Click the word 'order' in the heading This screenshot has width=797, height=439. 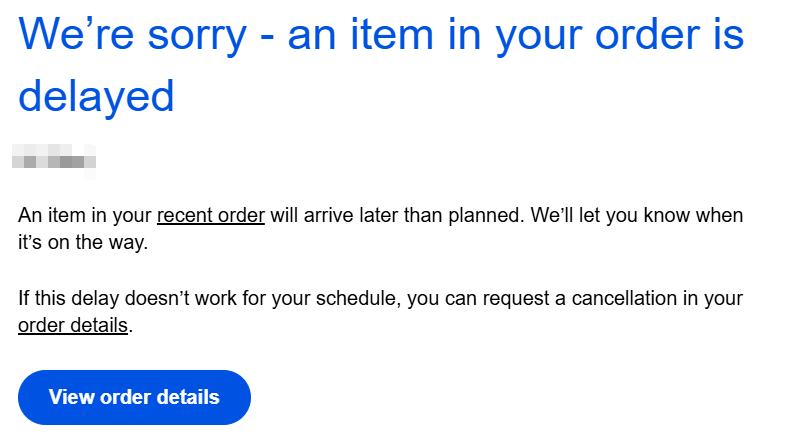(648, 36)
